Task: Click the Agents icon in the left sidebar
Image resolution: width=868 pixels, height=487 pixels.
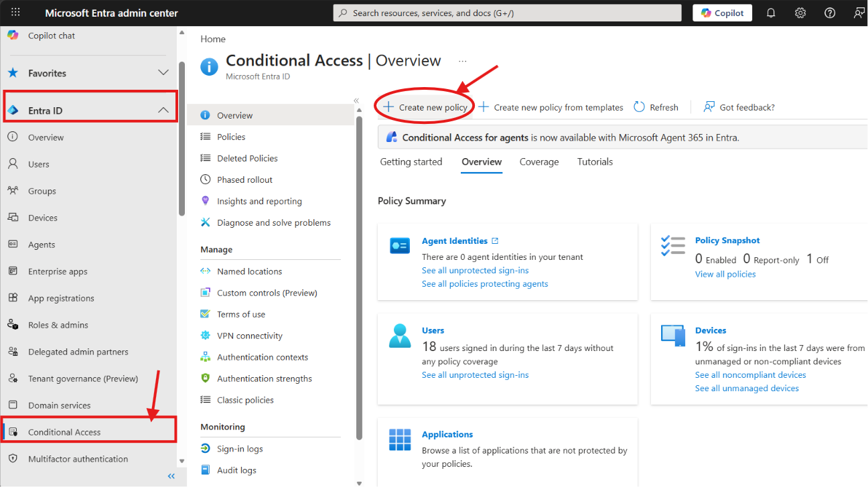Action: click(x=13, y=245)
